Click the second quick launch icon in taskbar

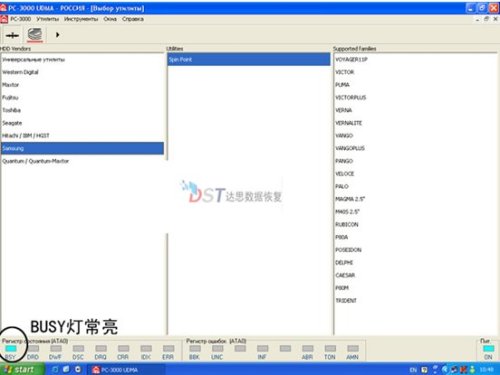tap(66, 369)
